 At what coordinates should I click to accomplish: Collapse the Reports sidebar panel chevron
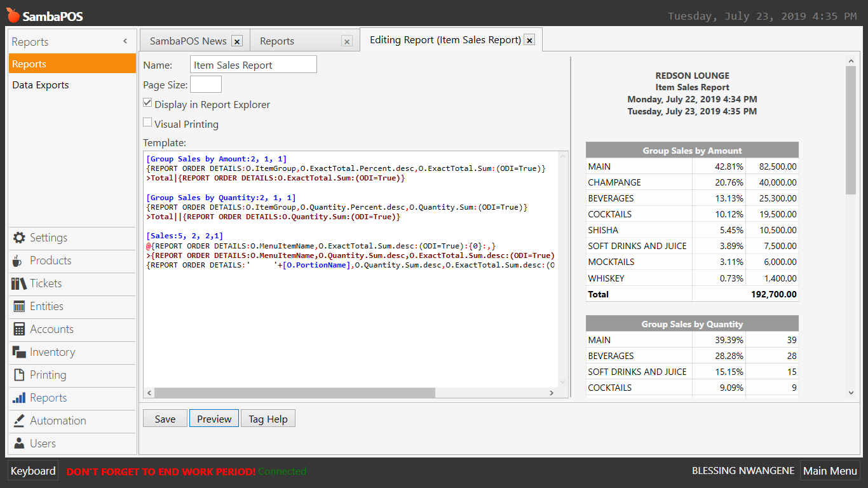coord(125,41)
